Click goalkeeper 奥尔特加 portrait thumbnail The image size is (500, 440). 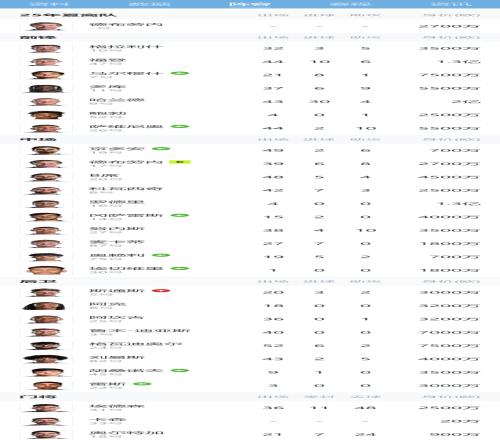click(x=46, y=434)
